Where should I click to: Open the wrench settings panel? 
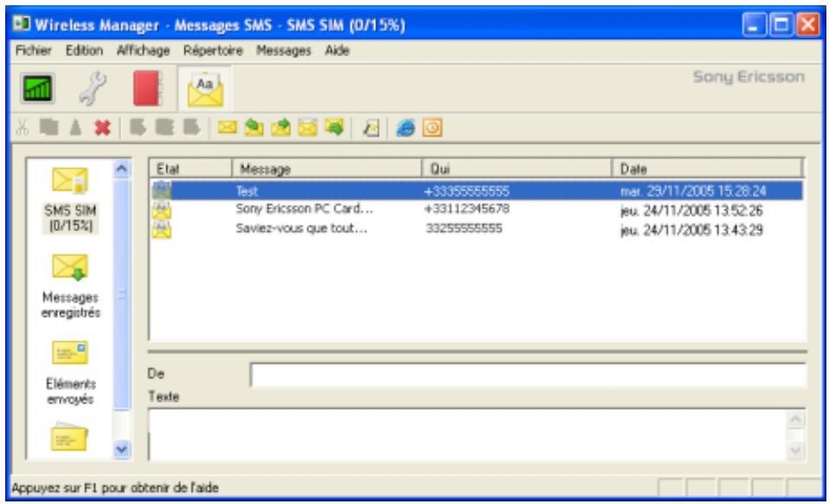pyautogui.click(x=93, y=88)
